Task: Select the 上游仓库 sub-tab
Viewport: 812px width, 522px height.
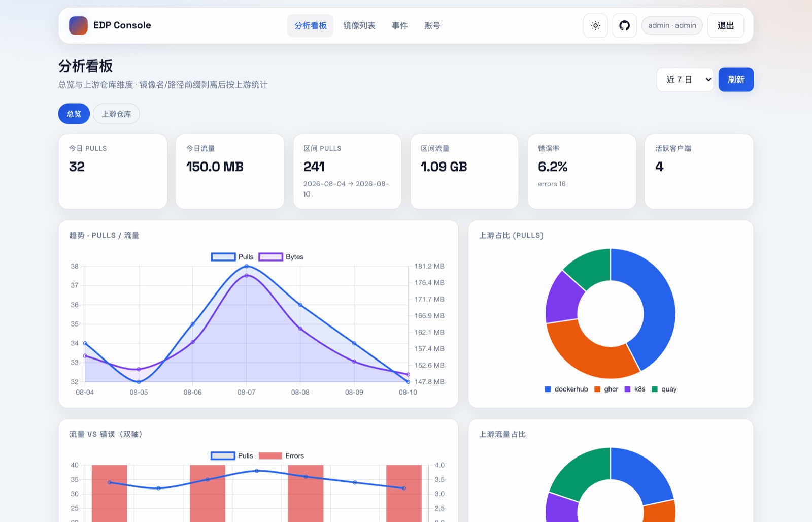Action: [x=116, y=114]
